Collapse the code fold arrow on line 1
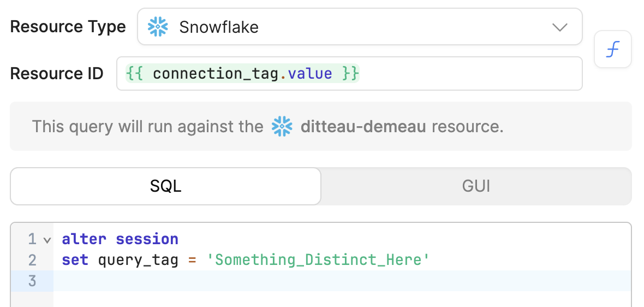Image resolution: width=644 pixels, height=307 pixels. 47,240
